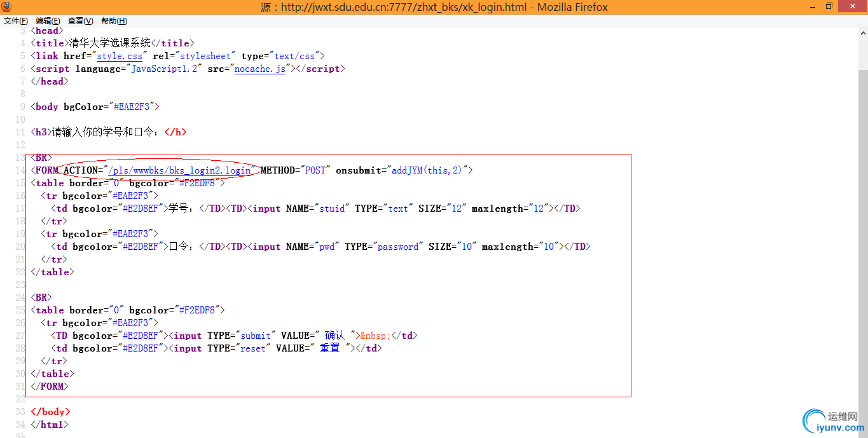Click the TYPE value "password"
This screenshot has width=868, height=438.
[x=399, y=247]
